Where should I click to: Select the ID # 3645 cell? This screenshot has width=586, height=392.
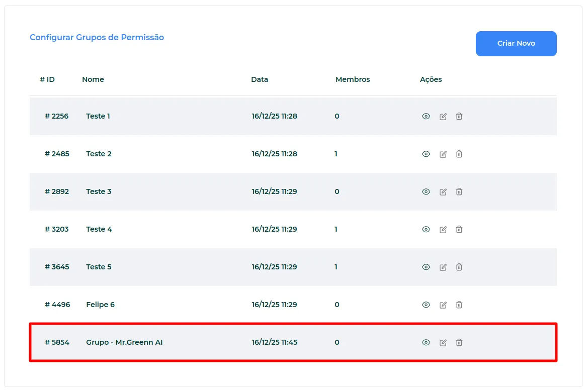point(57,267)
